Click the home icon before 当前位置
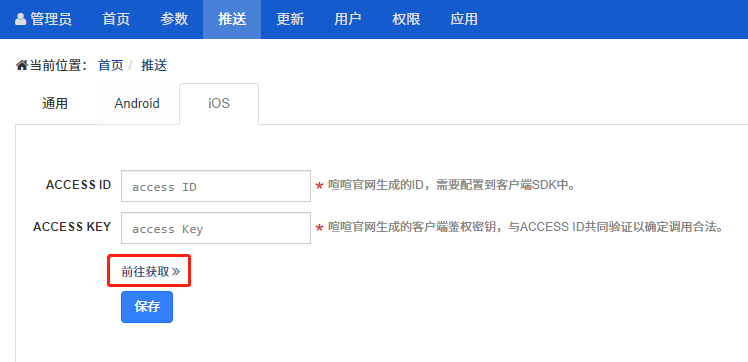The image size is (748, 362). [22, 65]
